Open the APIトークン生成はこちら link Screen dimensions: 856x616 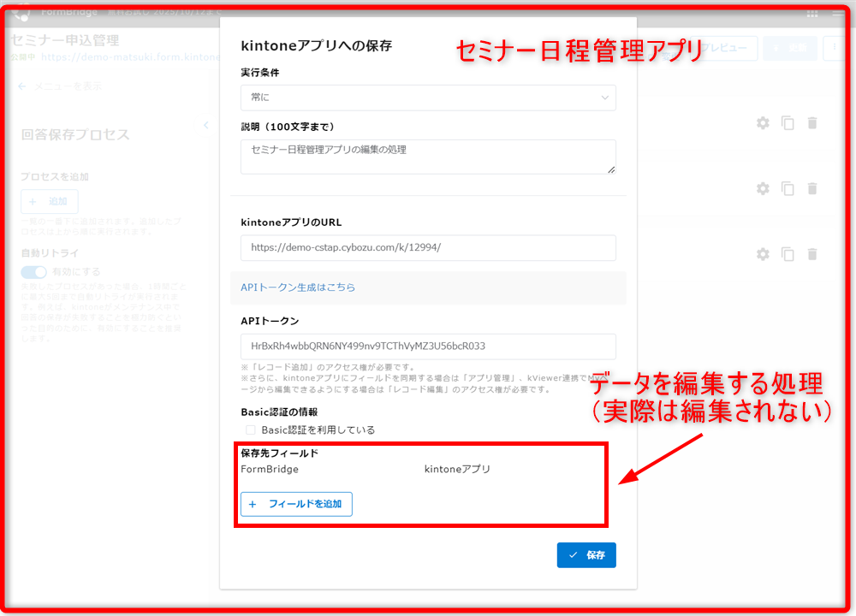point(298,287)
